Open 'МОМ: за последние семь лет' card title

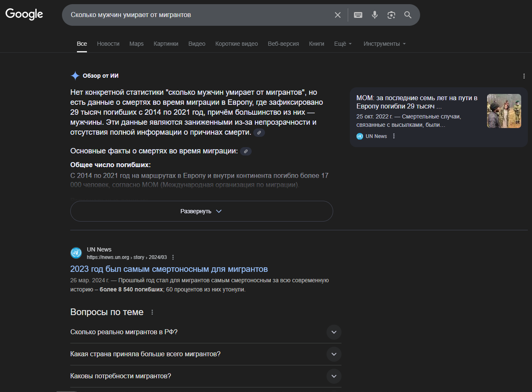417,102
